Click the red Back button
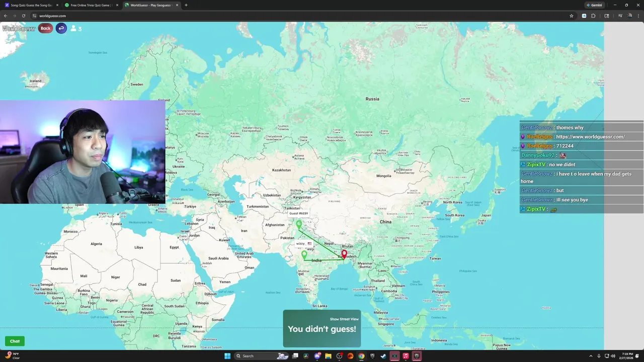This screenshot has width=644, height=362. coord(45,28)
